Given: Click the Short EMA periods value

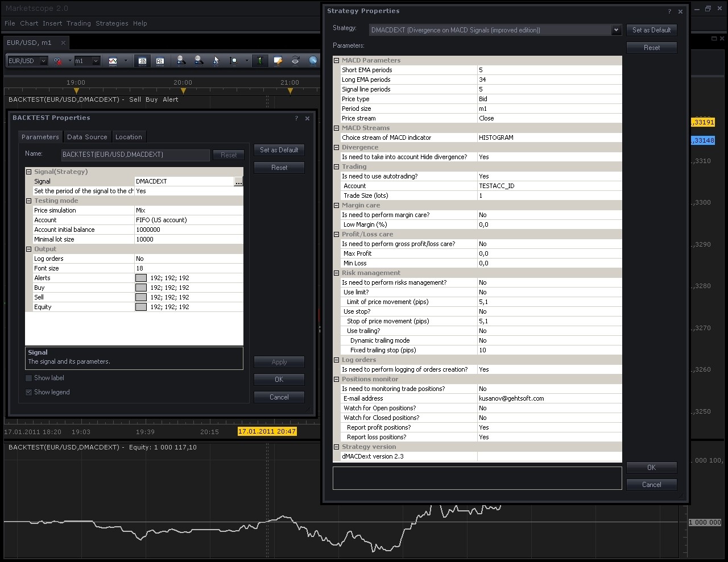Looking at the screenshot, I should pos(549,70).
